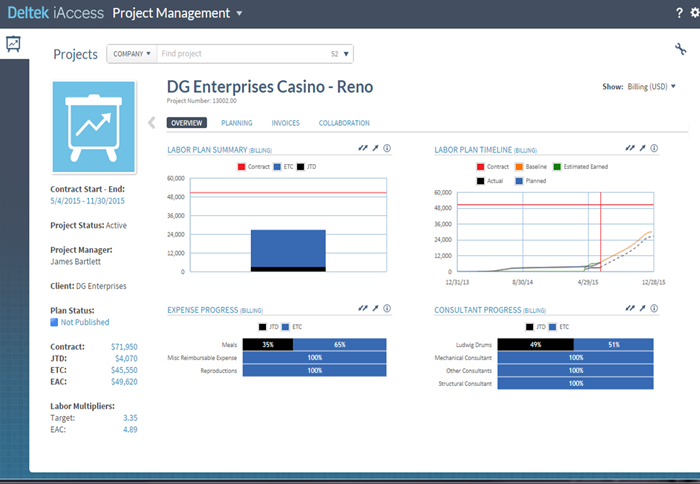The width and height of the screenshot is (700, 484).
Task: Expand the project list dropdown arrow
Action: point(346,54)
